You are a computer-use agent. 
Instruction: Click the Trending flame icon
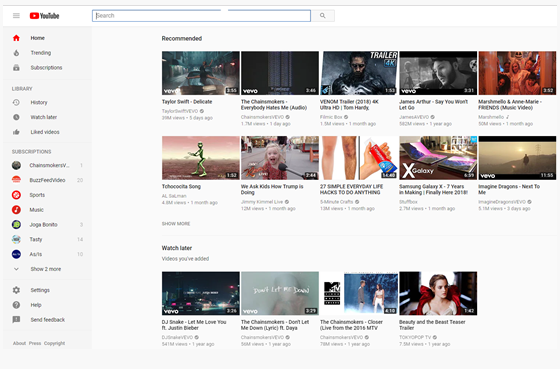click(16, 53)
